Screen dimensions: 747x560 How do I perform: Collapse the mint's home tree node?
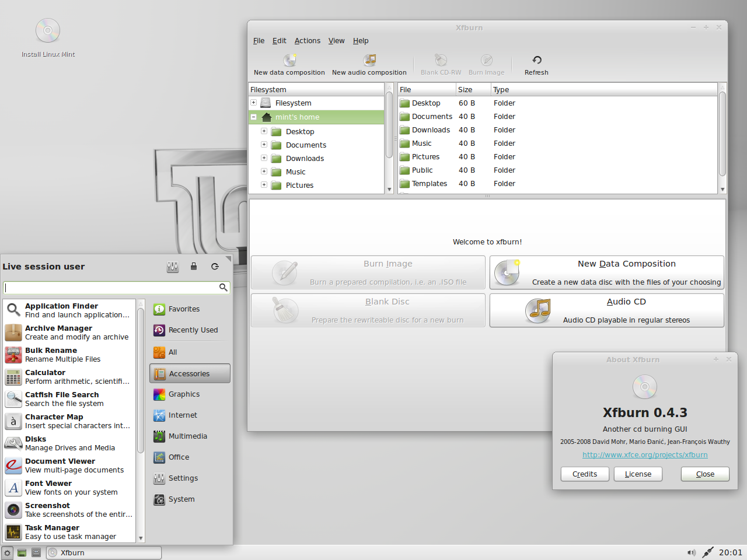pos(253,117)
